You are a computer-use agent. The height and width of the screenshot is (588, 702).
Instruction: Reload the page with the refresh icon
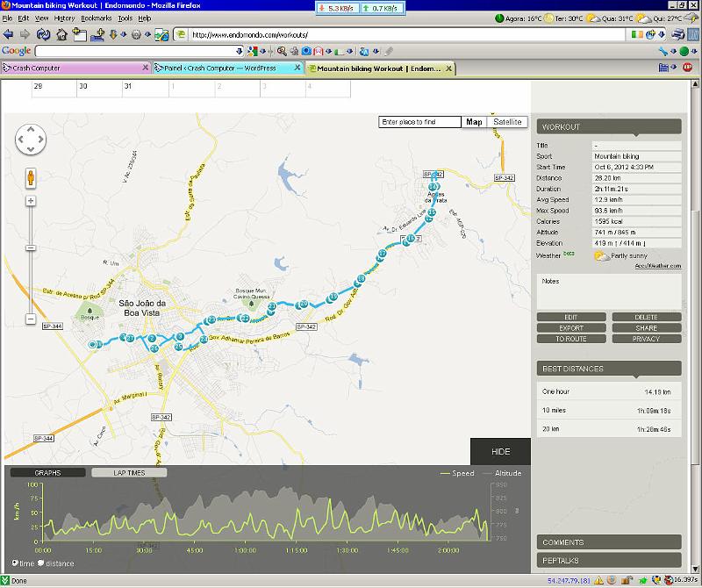click(43, 34)
